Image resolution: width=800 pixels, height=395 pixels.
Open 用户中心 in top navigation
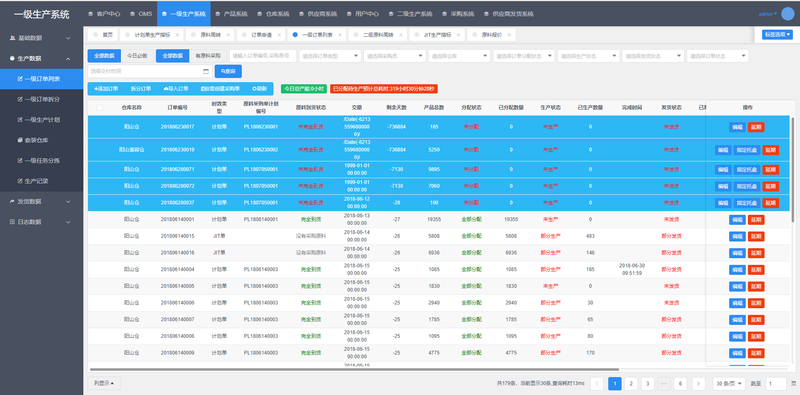click(363, 14)
